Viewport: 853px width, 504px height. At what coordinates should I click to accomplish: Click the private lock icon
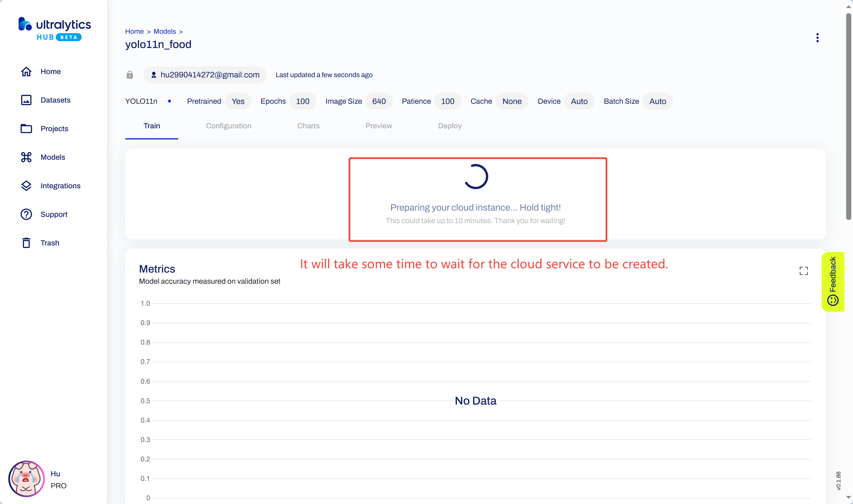coord(130,75)
